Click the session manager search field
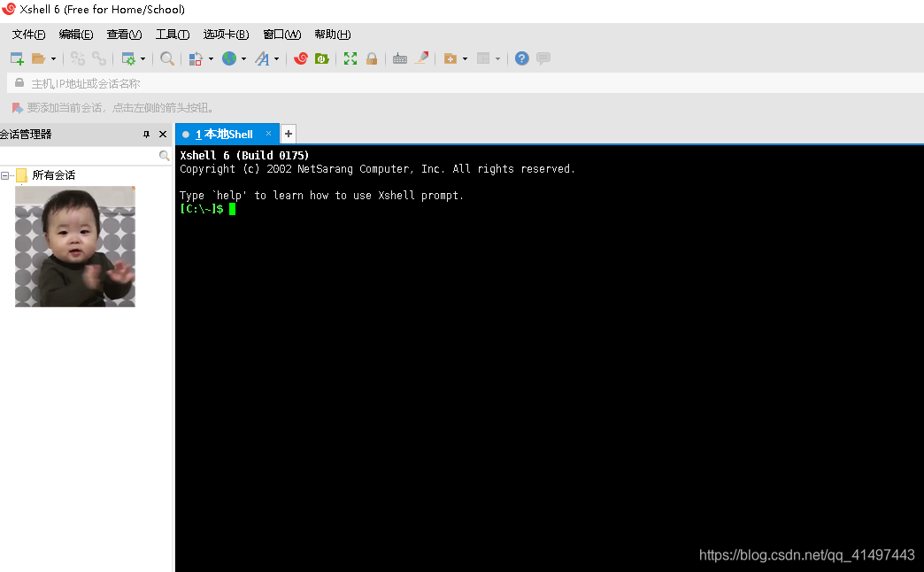 coord(79,156)
